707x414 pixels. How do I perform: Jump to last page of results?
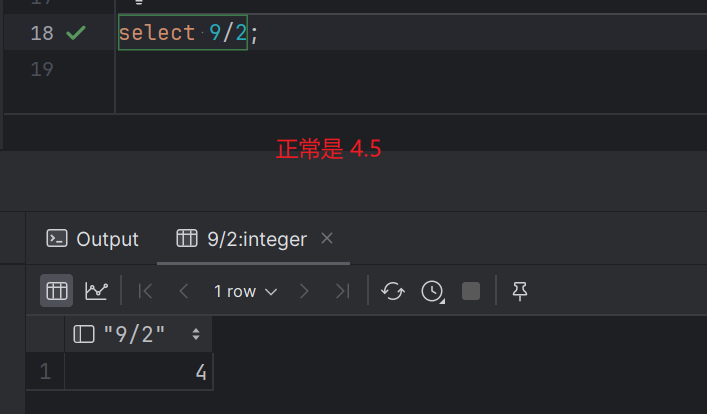coord(342,291)
